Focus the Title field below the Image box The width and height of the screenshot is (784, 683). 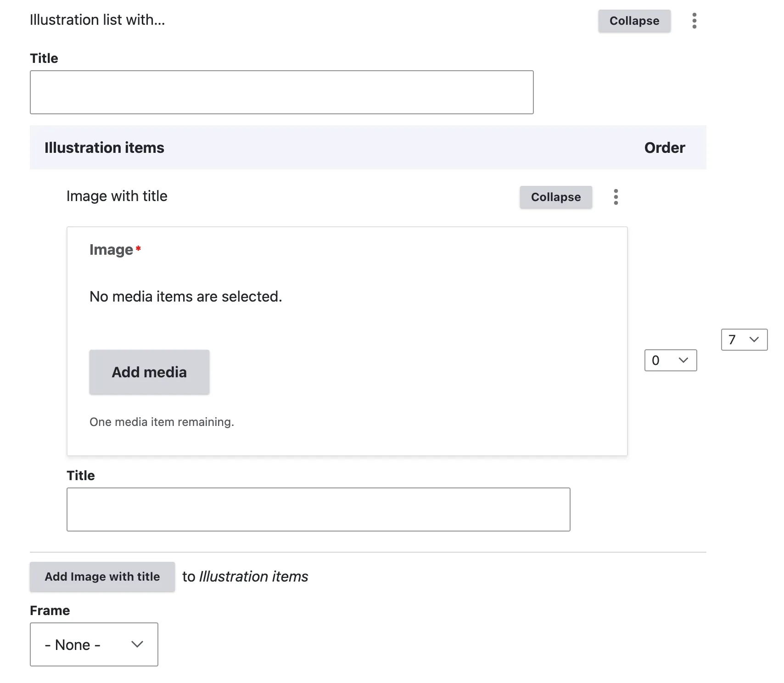[x=318, y=509]
